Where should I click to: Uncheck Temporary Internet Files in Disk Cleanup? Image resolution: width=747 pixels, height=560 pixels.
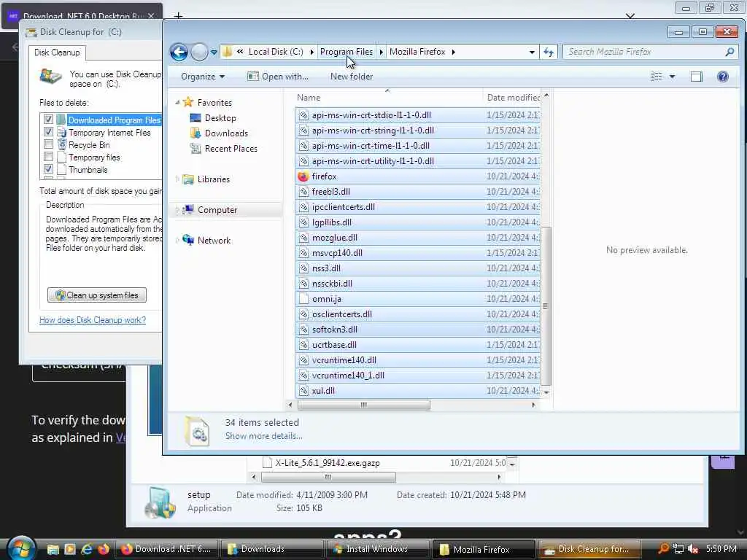[x=48, y=131]
